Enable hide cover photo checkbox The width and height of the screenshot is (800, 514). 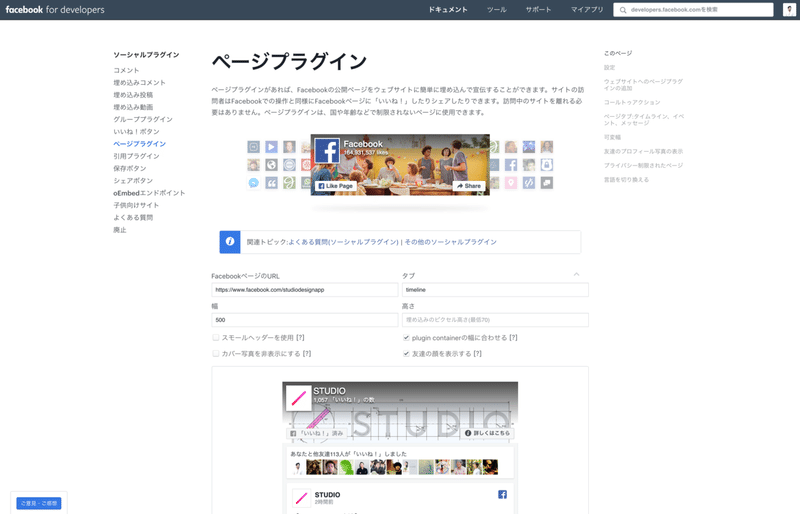pyautogui.click(x=216, y=353)
